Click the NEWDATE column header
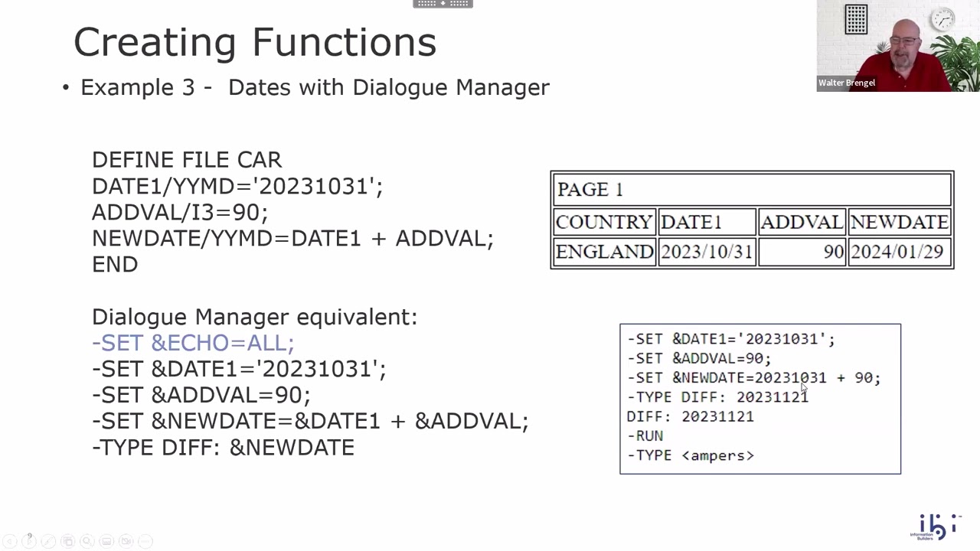980x551 pixels. pyautogui.click(x=899, y=222)
